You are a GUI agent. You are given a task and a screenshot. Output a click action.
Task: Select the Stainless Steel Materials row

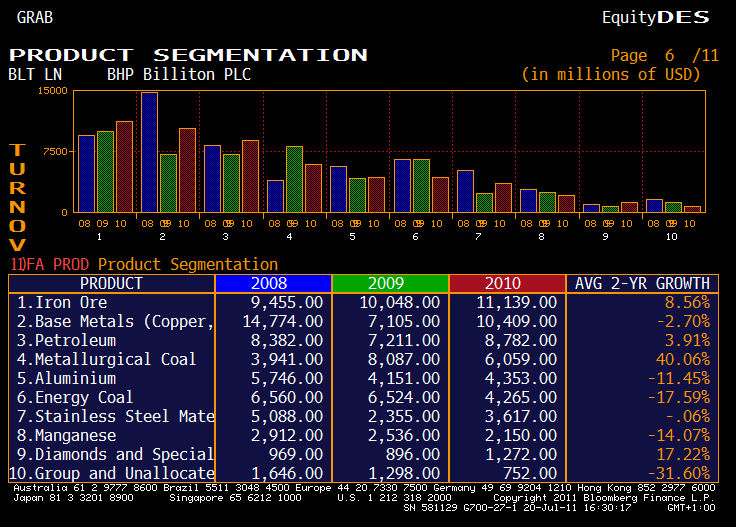point(115,416)
